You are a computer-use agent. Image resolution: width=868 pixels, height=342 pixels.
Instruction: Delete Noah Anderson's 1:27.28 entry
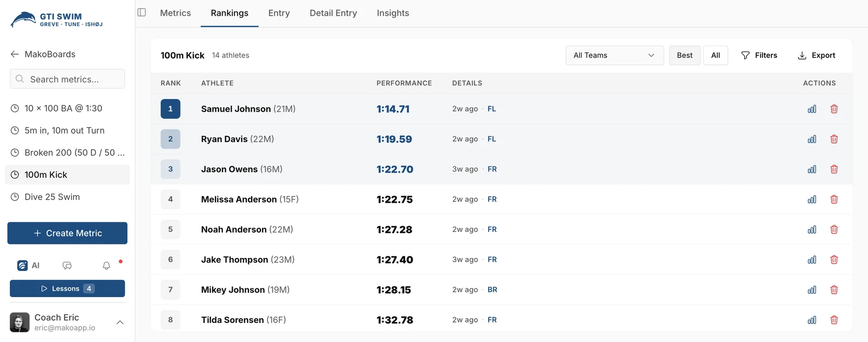pos(834,230)
